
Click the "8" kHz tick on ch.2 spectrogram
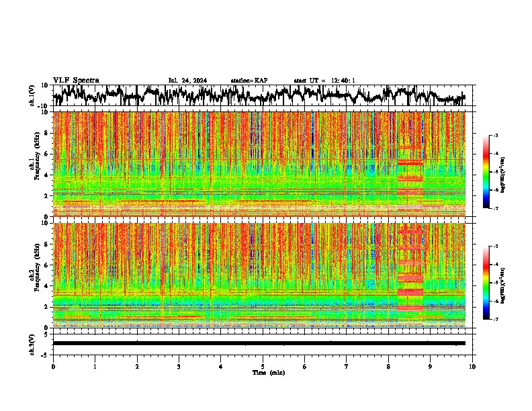[x=47, y=244]
